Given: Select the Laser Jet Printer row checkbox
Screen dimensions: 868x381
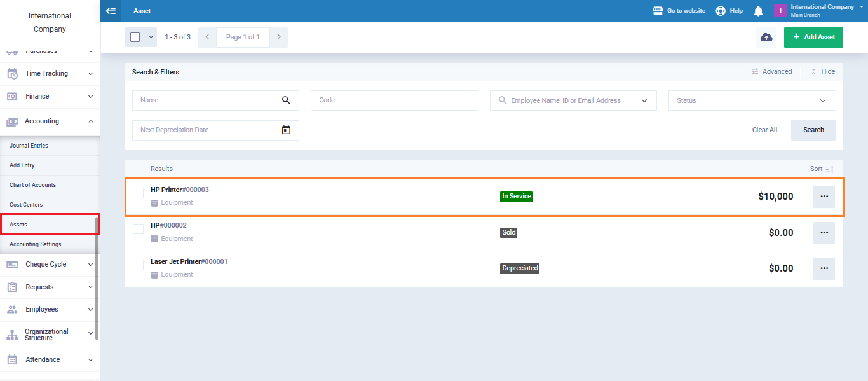Looking at the screenshot, I should 138,265.
